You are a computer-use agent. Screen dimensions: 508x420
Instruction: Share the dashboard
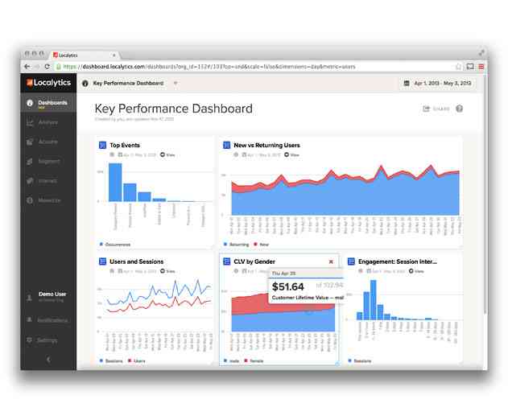pos(436,109)
